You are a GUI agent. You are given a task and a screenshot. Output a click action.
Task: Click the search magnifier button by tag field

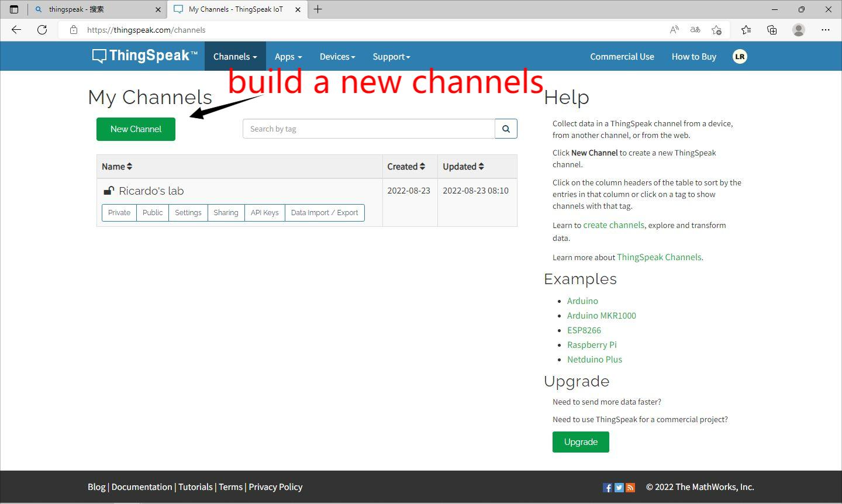506,129
